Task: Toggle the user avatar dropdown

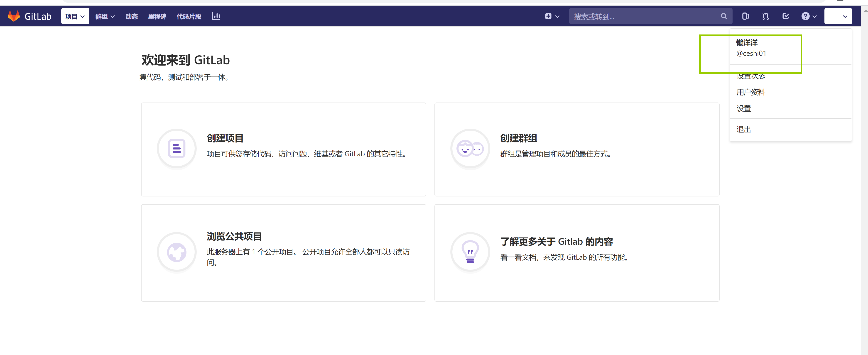Action: point(838,16)
